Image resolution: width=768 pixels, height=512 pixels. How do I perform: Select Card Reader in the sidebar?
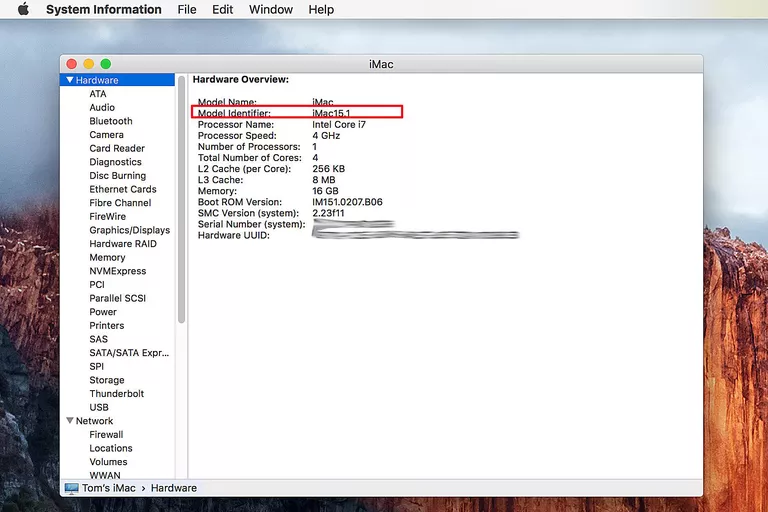[117, 148]
